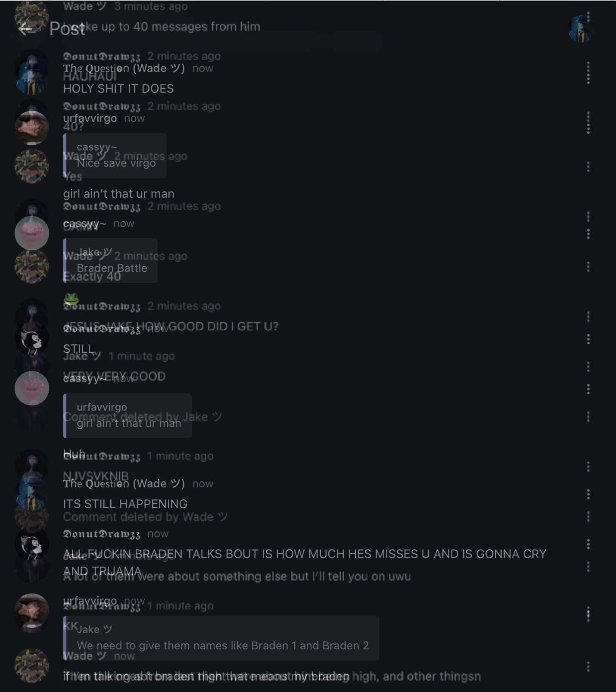Viewport: 616px width, 692px height.
Task: Open cassyy's heart avatar by Braden Battle reply
Action: [31, 233]
